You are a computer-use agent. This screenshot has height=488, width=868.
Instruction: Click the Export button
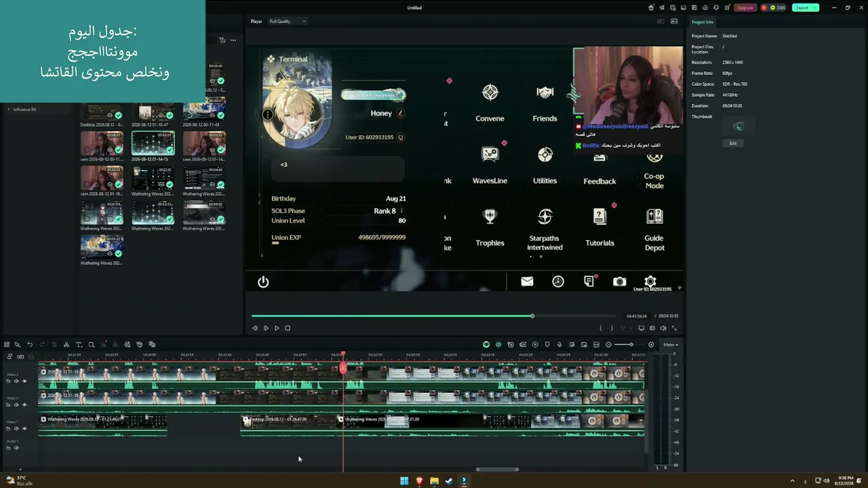(806, 7)
